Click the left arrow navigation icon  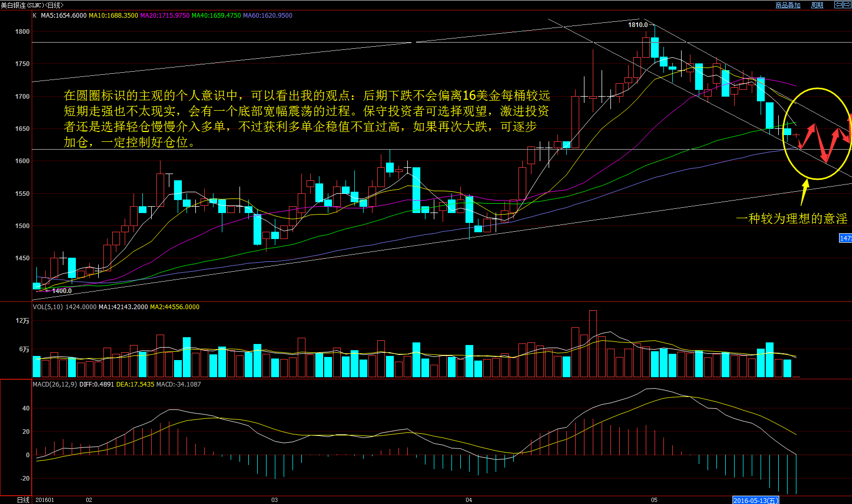click(838, 5)
